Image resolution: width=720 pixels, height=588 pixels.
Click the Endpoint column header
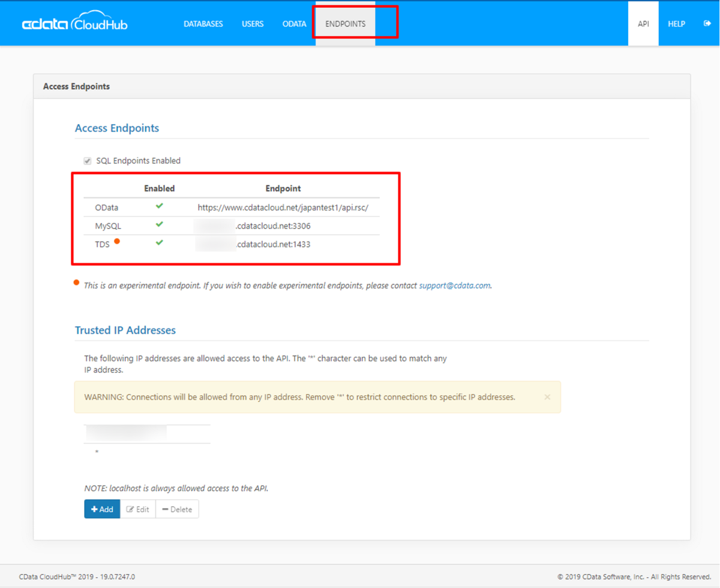pos(283,188)
